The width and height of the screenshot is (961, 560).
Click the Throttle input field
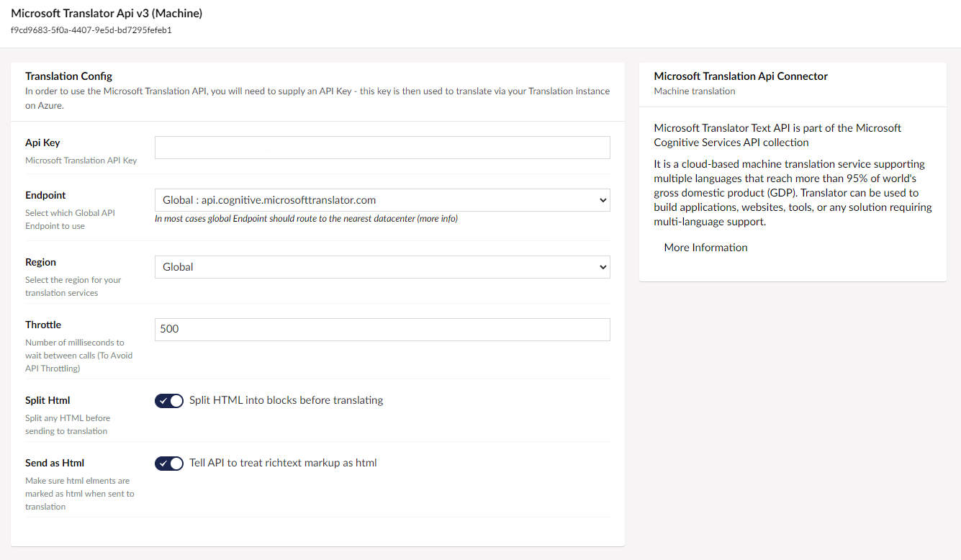pyautogui.click(x=382, y=330)
